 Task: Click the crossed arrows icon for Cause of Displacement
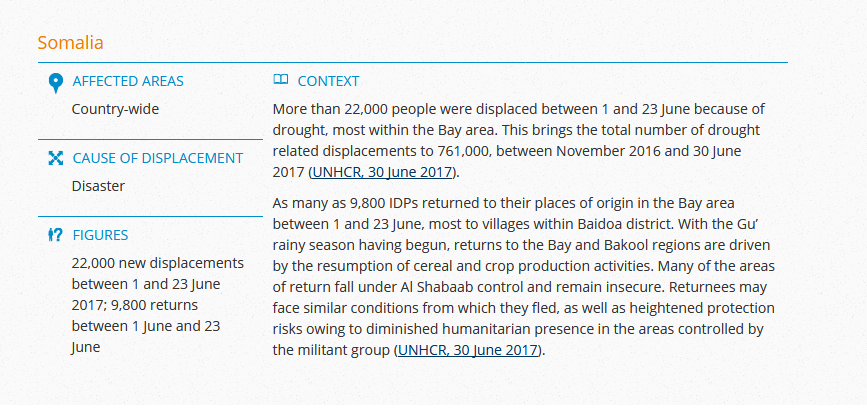(x=55, y=158)
